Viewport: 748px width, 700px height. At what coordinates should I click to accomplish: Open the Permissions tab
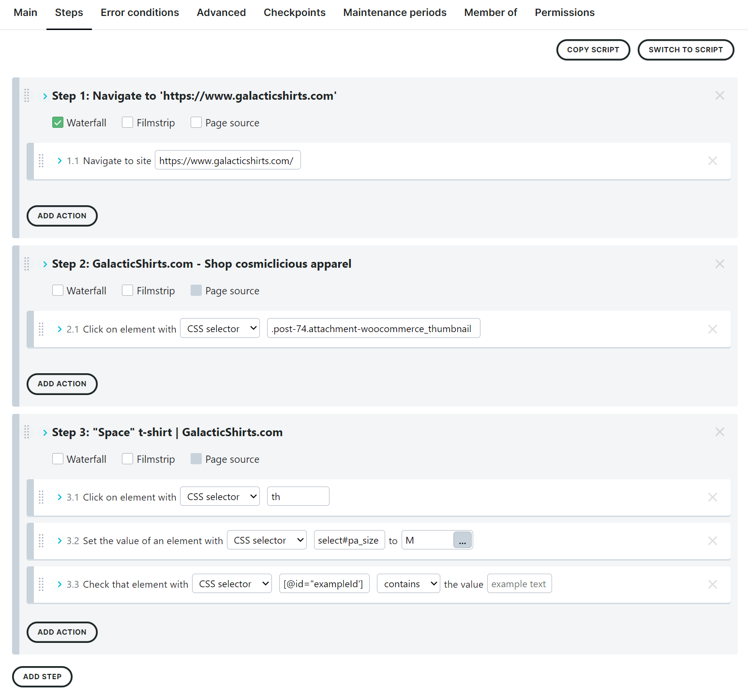point(565,13)
